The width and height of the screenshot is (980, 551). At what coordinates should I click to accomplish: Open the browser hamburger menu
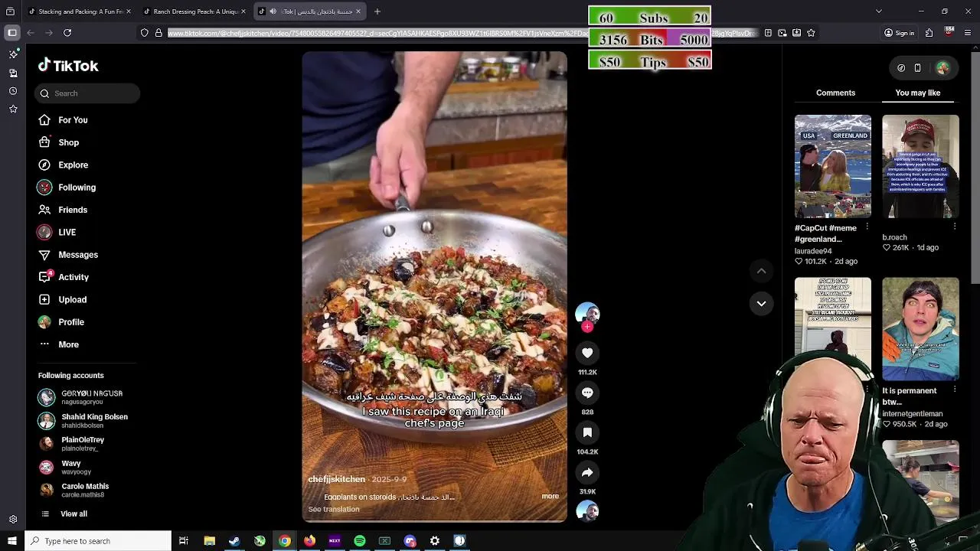968,33
